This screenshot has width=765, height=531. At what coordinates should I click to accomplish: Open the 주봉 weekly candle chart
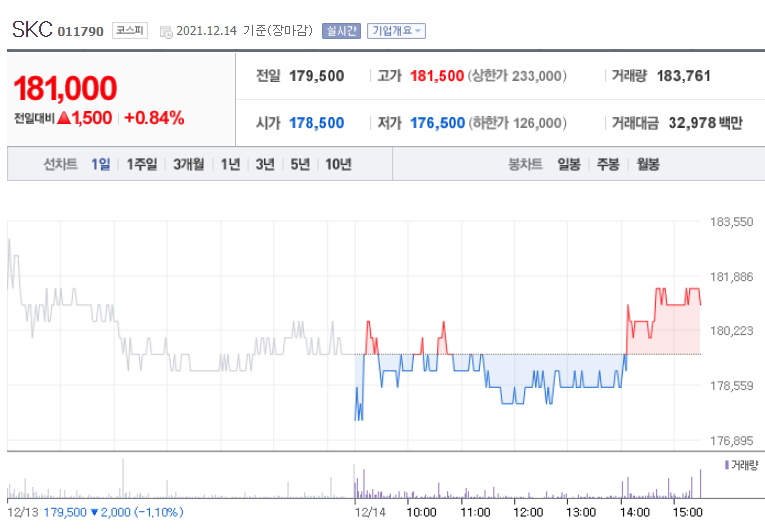point(608,164)
